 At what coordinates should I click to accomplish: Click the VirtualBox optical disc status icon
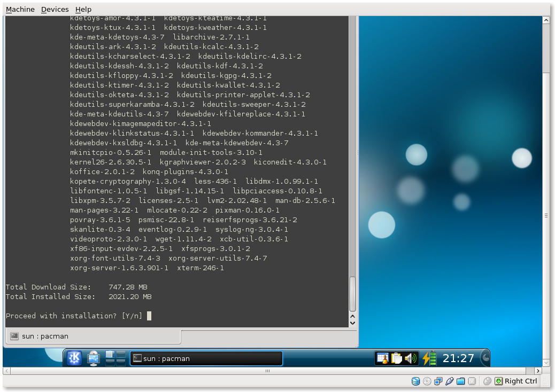point(427,381)
